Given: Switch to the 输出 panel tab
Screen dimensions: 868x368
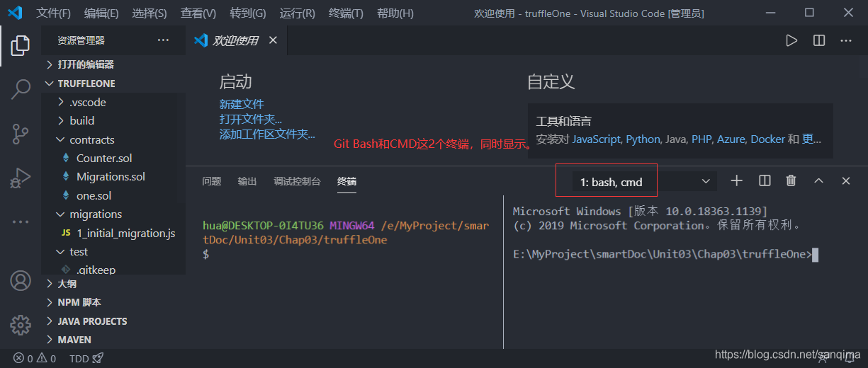Looking at the screenshot, I should pyautogui.click(x=247, y=181).
